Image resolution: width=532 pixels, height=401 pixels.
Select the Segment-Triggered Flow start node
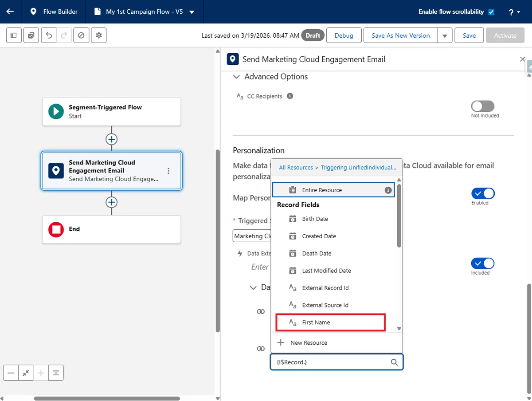pos(112,111)
